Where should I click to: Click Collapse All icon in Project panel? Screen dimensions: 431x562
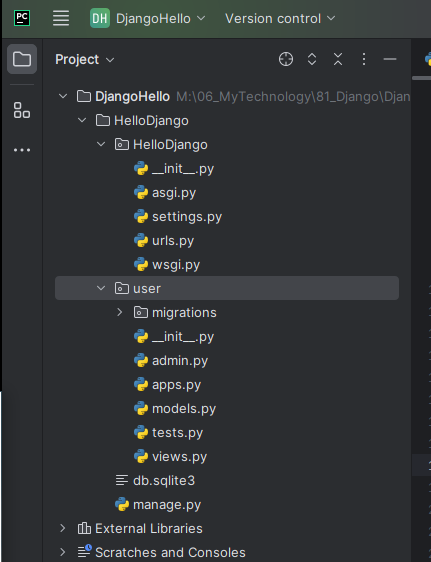(338, 59)
